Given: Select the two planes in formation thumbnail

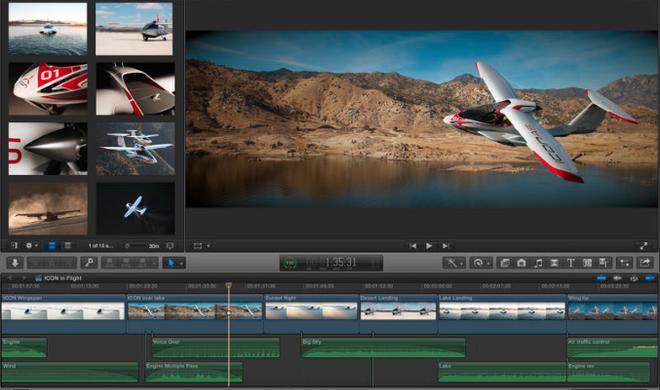Looking at the screenshot, I should pyautogui.click(x=135, y=149).
